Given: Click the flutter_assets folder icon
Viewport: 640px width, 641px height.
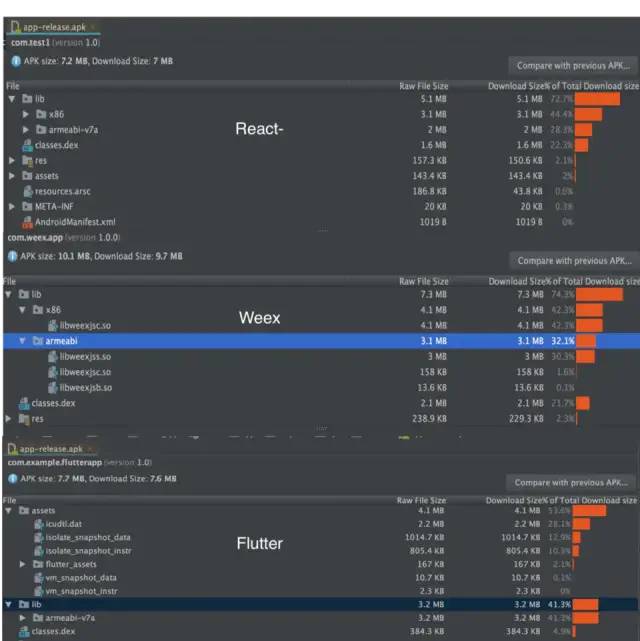Looking at the screenshot, I should [x=38, y=564].
